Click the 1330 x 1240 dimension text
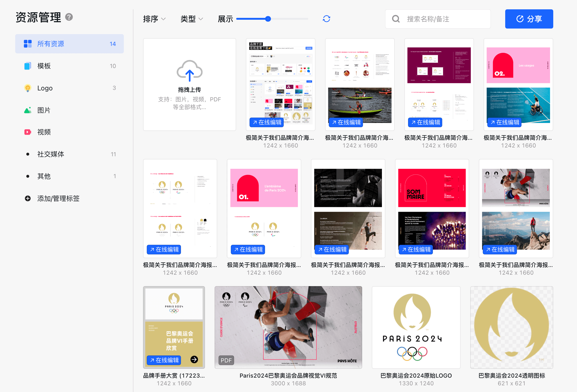The image size is (577, 392). click(416, 383)
